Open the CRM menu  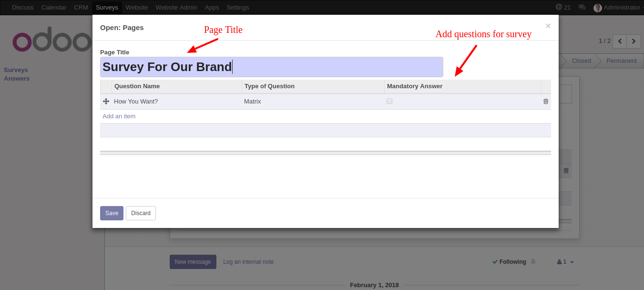coord(81,7)
